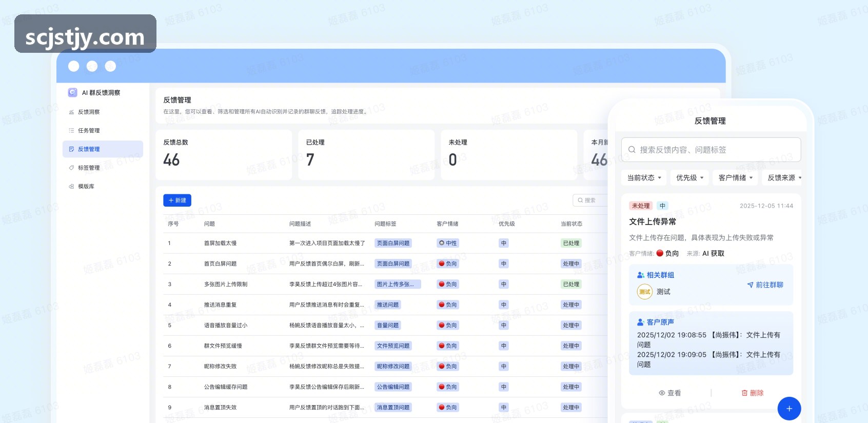Click the eye icon beside 查看
868x423 pixels.
point(662,393)
